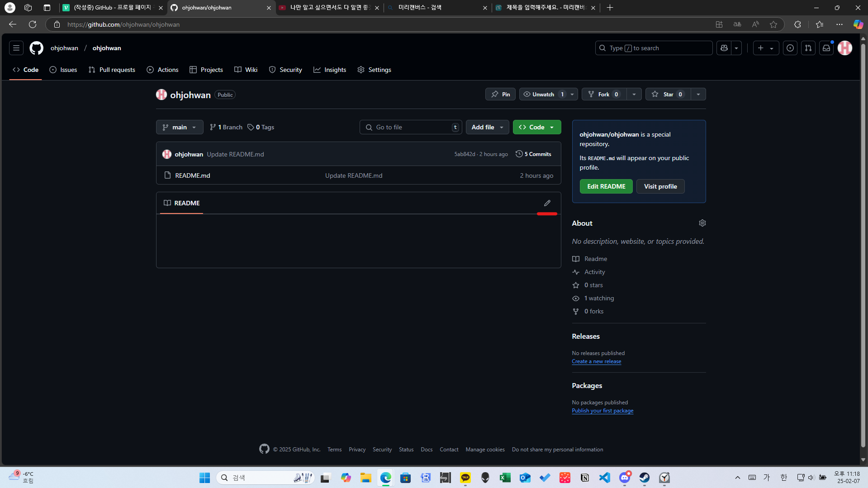Screen dimensions: 868x488
Task: Switch to the Issues tab
Action: (x=63, y=70)
